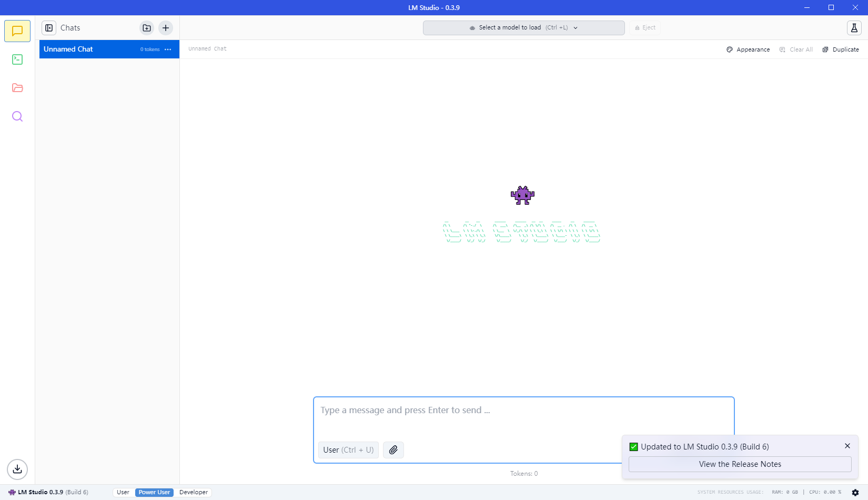Click the LM Studio logo in status bar
Image resolution: width=868 pixels, height=500 pixels.
click(12, 493)
